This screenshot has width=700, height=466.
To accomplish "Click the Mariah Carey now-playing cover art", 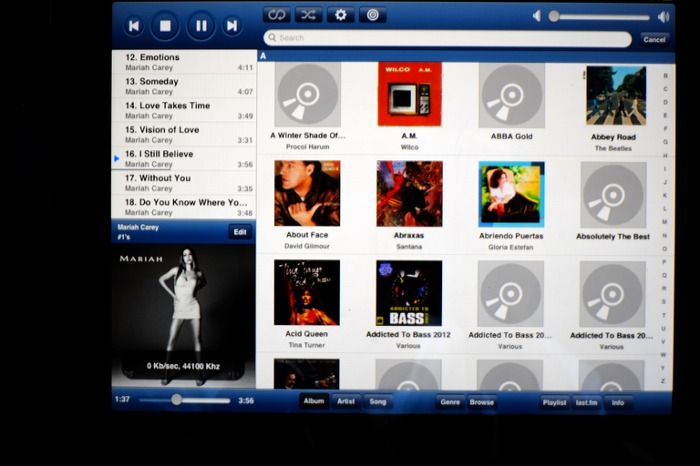I will coord(183,316).
